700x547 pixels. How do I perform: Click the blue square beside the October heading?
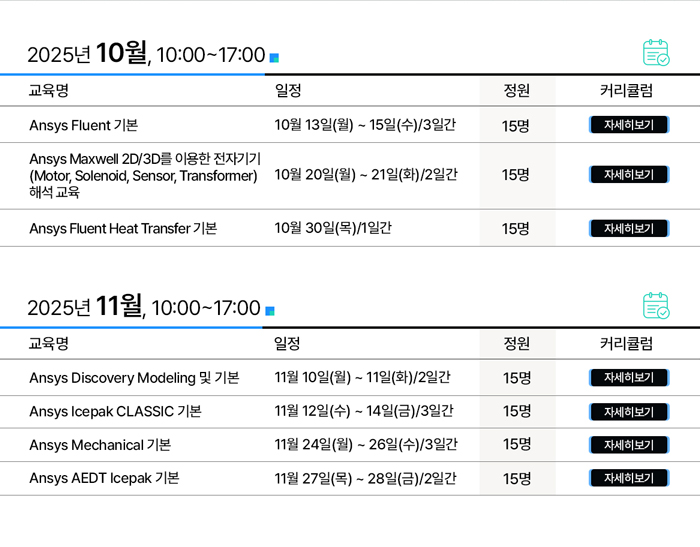point(275,58)
